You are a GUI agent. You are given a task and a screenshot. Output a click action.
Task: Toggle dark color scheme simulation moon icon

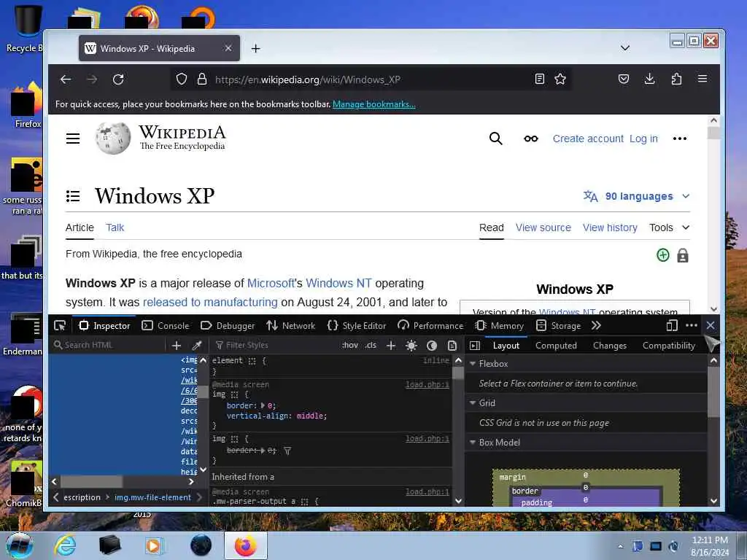(432, 345)
